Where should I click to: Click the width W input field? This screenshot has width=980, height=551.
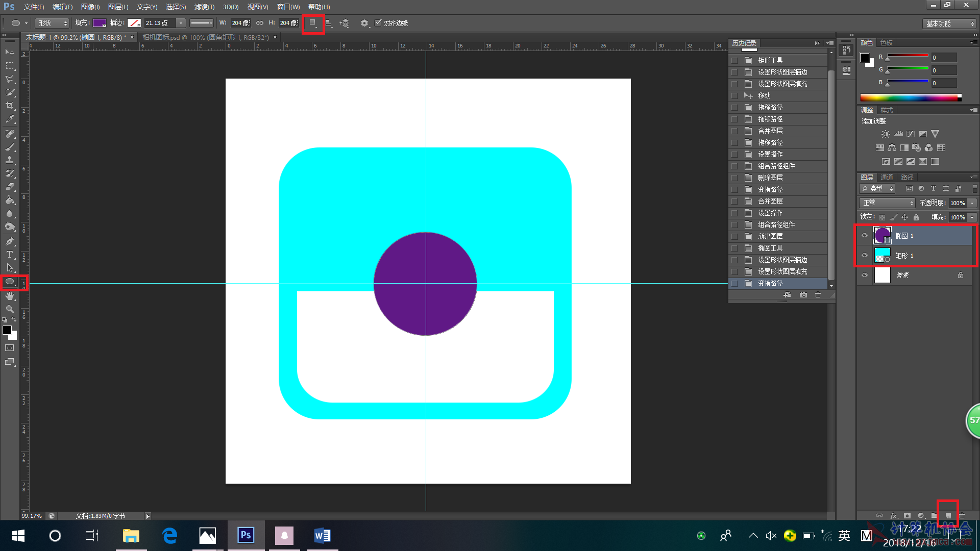click(240, 23)
